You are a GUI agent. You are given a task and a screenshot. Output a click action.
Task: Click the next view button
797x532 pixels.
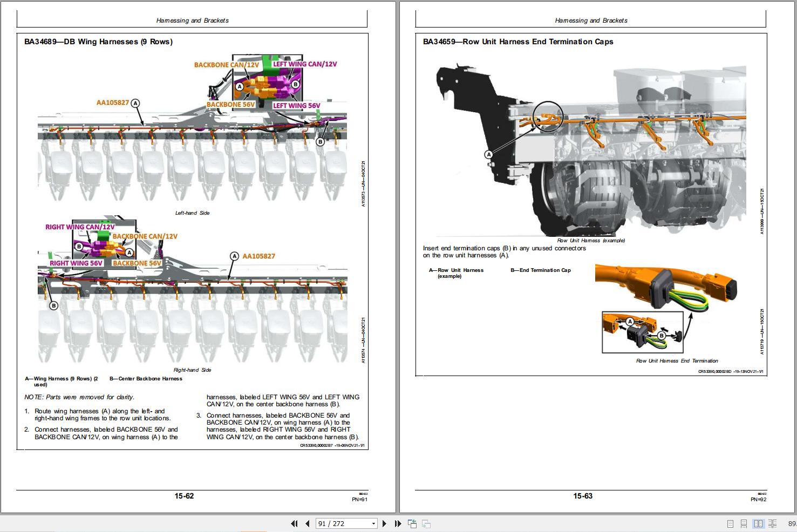(x=426, y=523)
